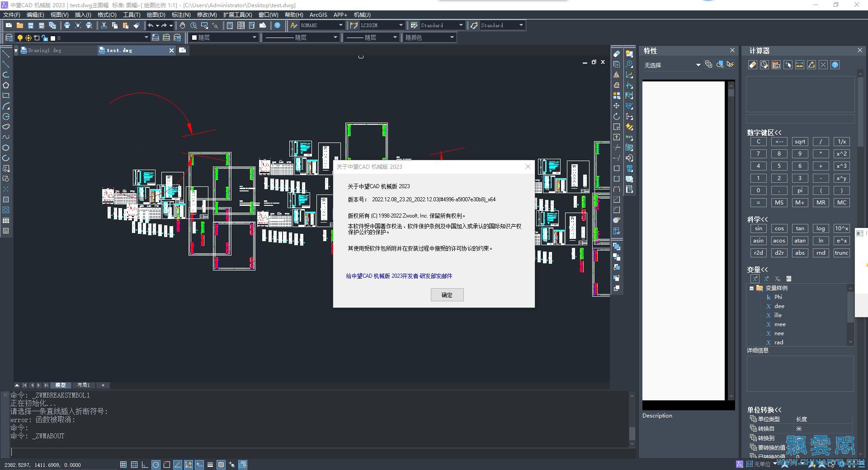This screenshot has width=868, height=470.
Task: Click the Move tool in modify toolbar
Action: [617, 106]
